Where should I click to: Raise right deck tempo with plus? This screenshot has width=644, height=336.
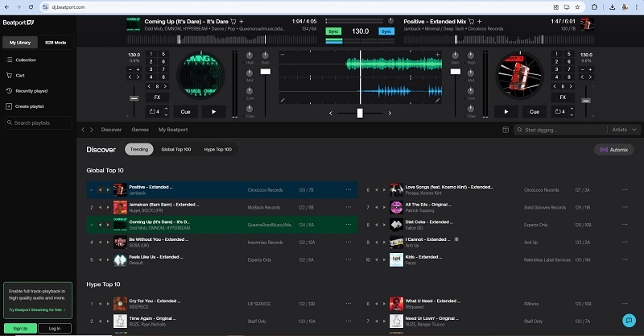[590, 69]
